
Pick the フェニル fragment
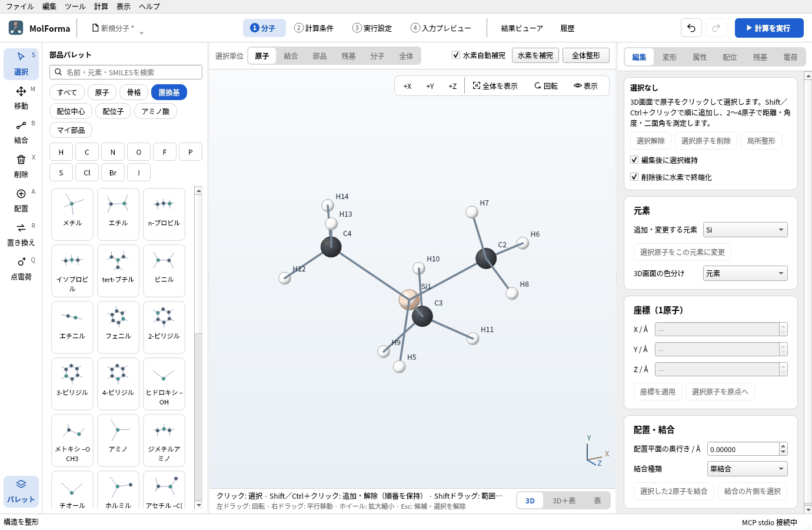tap(118, 327)
